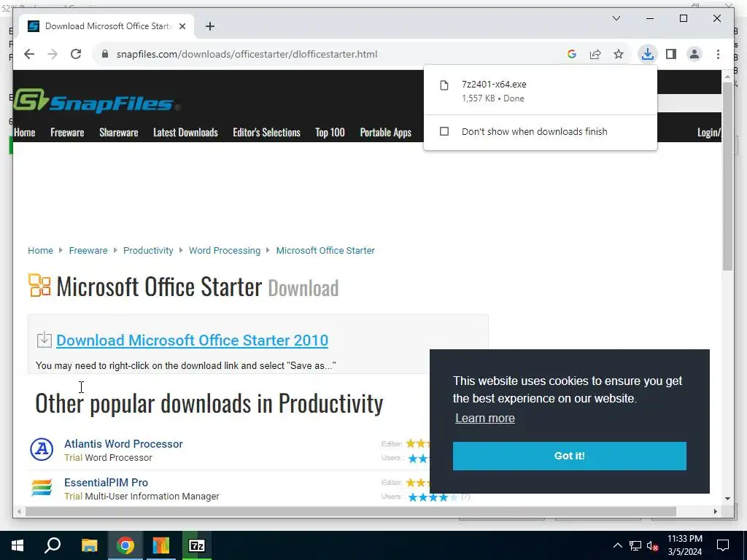747x560 pixels.
Task: Share this page via share icon
Action: point(595,54)
